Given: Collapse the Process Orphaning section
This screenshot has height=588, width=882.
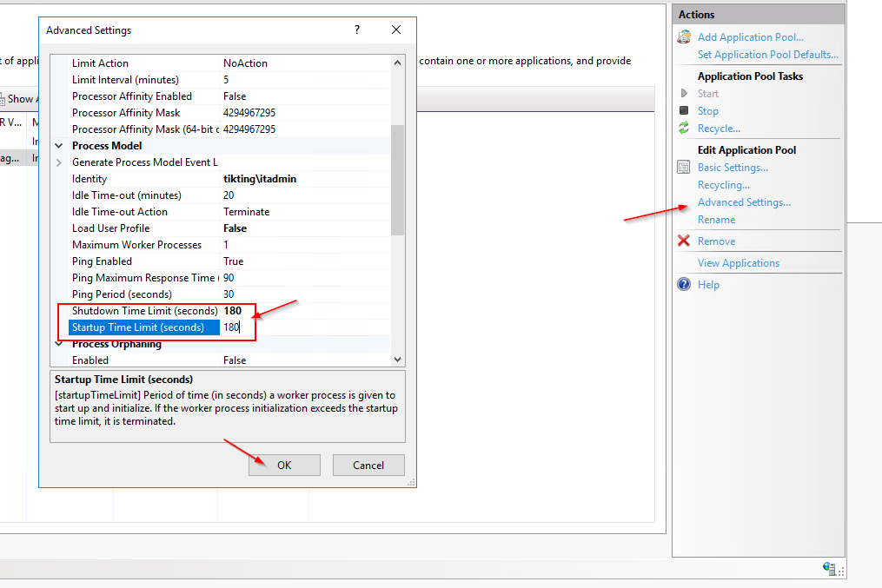Looking at the screenshot, I should [x=59, y=344].
